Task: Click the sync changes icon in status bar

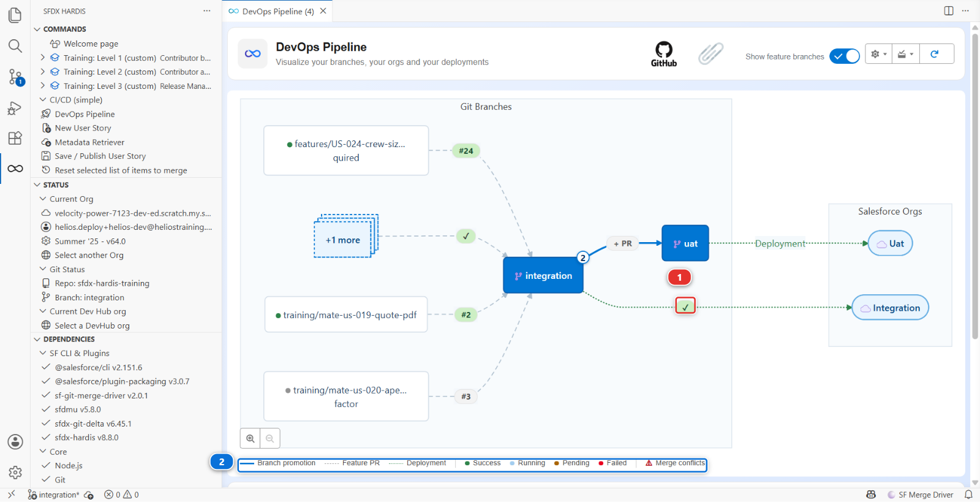Action: (x=89, y=495)
